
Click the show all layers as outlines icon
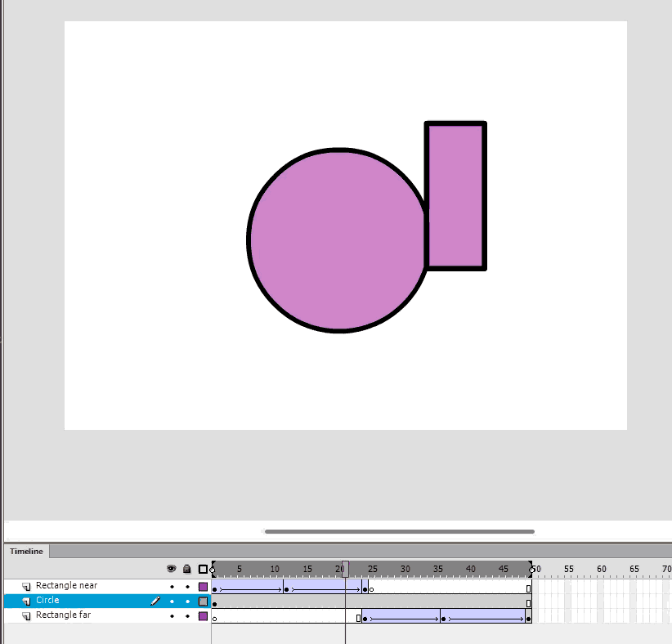(204, 569)
